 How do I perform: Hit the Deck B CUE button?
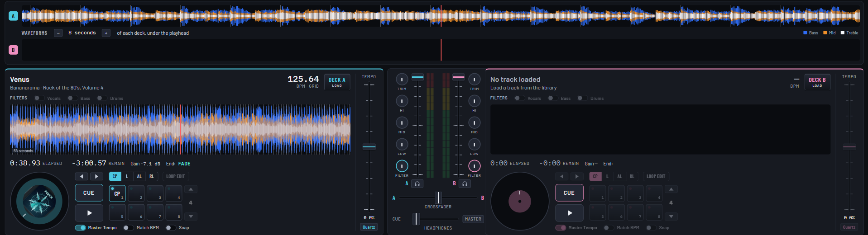coord(569,193)
